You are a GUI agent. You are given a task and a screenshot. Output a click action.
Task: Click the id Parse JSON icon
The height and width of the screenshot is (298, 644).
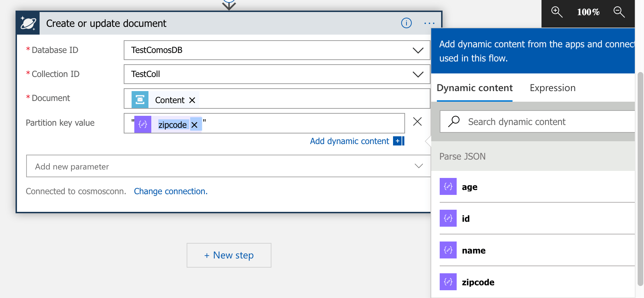tap(448, 218)
